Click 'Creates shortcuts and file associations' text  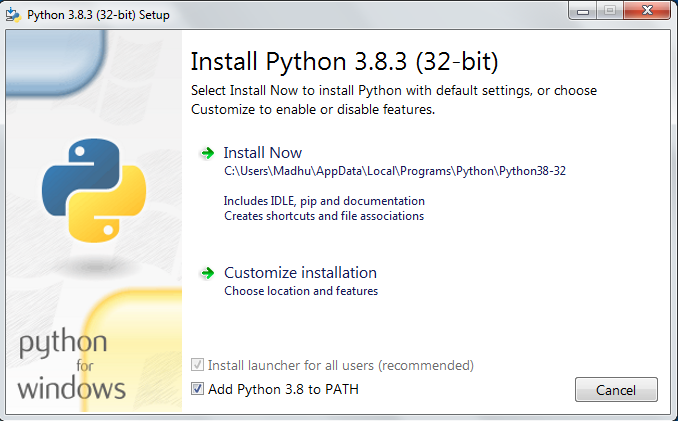[324, 216]
